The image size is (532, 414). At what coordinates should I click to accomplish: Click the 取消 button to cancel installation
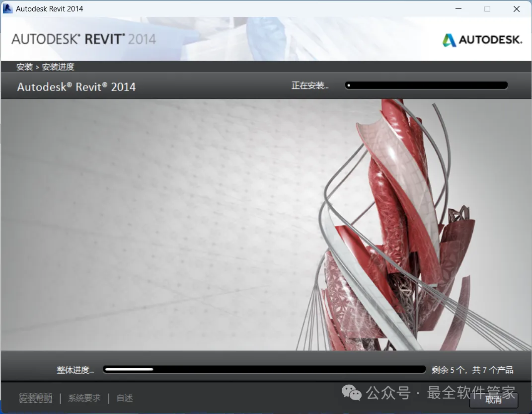[494, 400]
